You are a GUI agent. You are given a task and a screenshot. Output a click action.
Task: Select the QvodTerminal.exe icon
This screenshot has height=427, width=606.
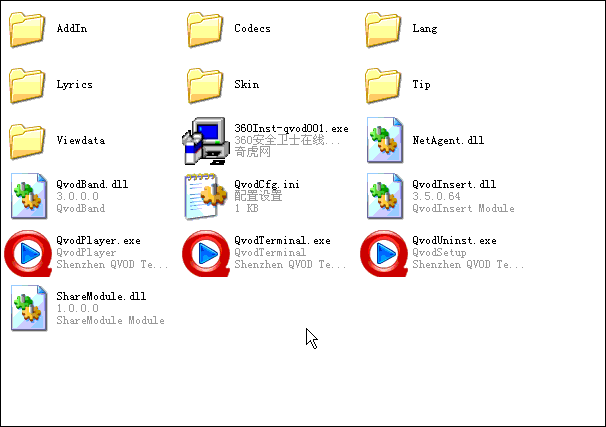[206, 253]
